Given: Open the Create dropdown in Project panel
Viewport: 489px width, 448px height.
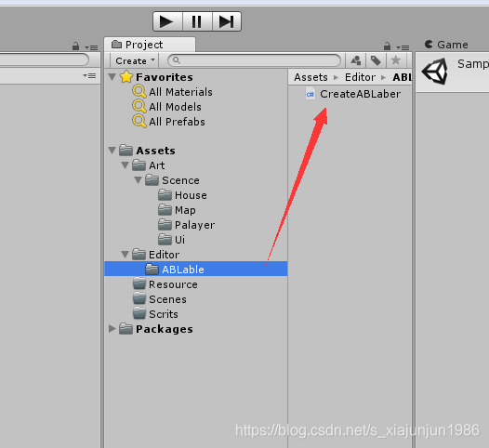Looking at the screenshot, I should point(135,60).
